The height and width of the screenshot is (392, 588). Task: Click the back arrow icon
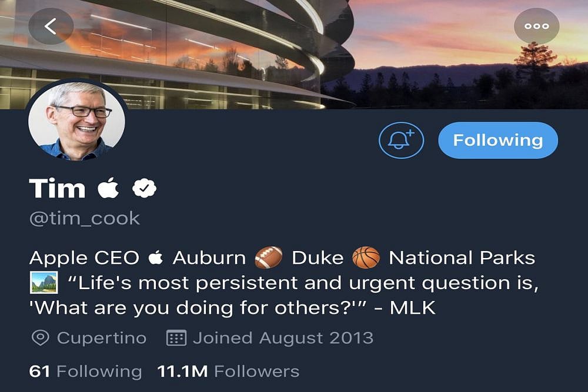52,26
